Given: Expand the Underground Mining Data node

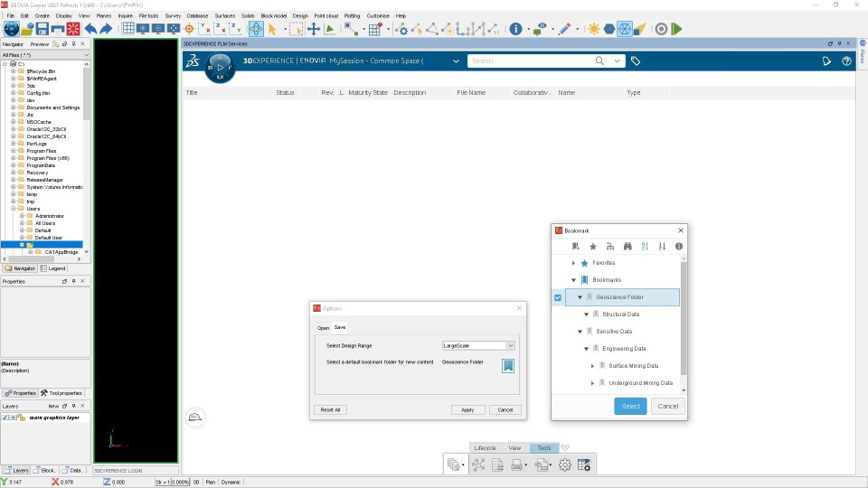Looking at the screenshot, I should [x=592, y=383].
